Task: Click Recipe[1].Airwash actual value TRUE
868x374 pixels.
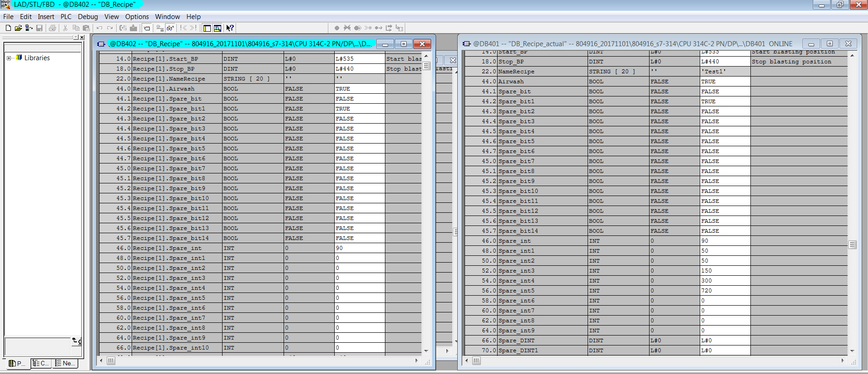Action: [360, 89]
